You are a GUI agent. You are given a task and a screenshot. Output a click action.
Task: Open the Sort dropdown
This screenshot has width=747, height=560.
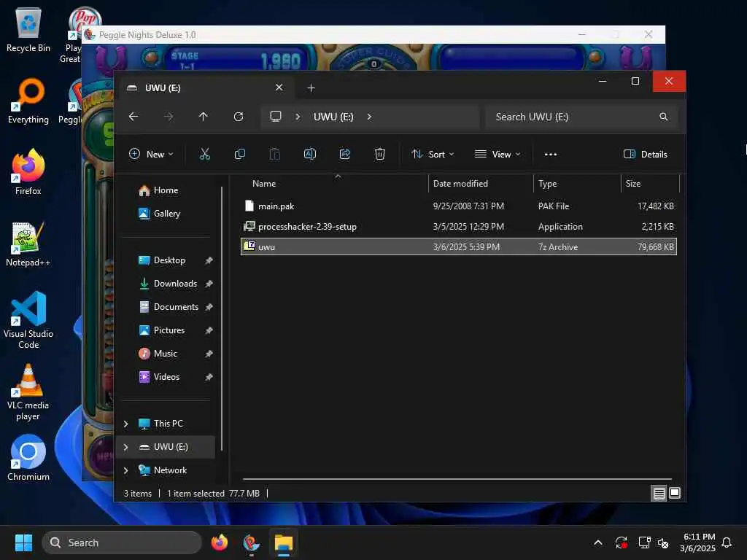[x=433, y=155]
